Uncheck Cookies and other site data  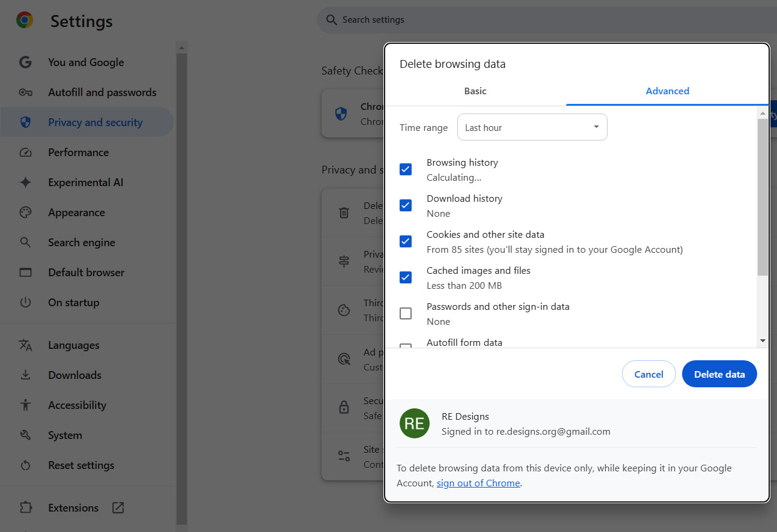(x=406, y=241)
